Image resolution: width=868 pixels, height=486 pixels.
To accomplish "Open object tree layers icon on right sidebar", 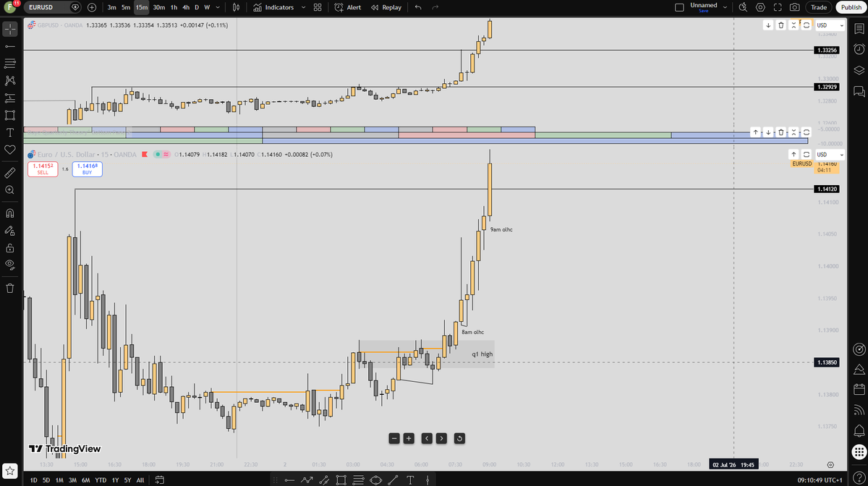I will [859, 70].
